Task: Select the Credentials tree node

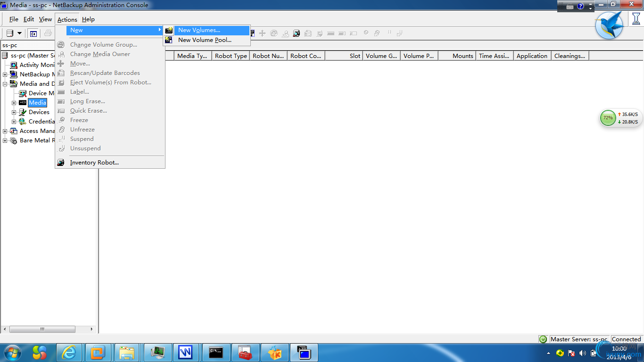Action: point(41,122)
